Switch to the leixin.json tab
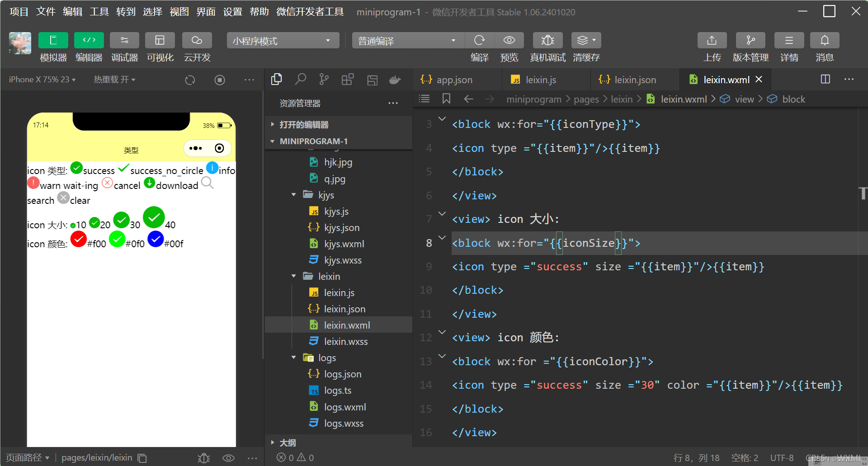The width and height of the screenshot is (868, 466). point(635,80)
